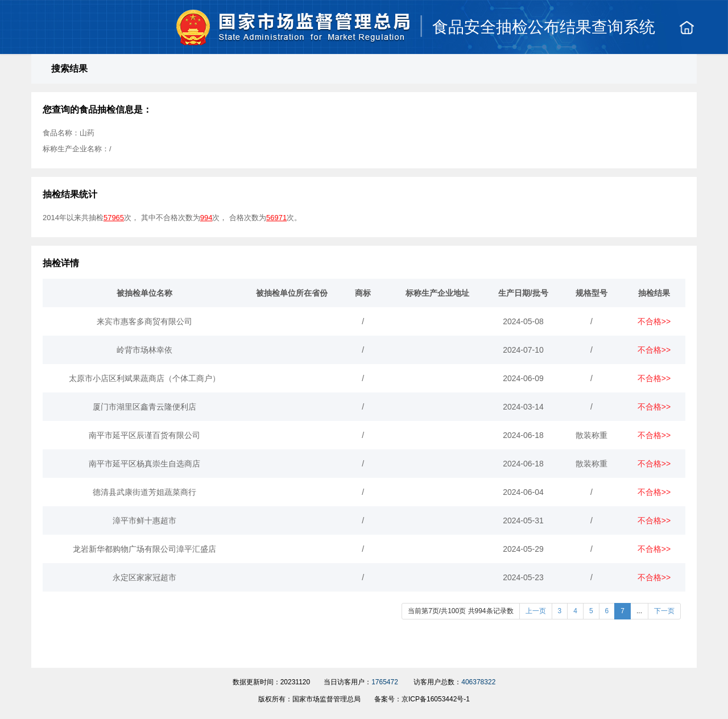Click production date 2024-05-08

[x=523, y=321]
